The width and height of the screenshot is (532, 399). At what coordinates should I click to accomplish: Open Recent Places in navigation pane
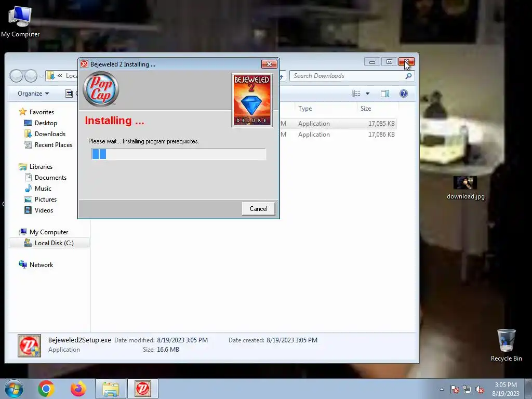tap(54, 145)
